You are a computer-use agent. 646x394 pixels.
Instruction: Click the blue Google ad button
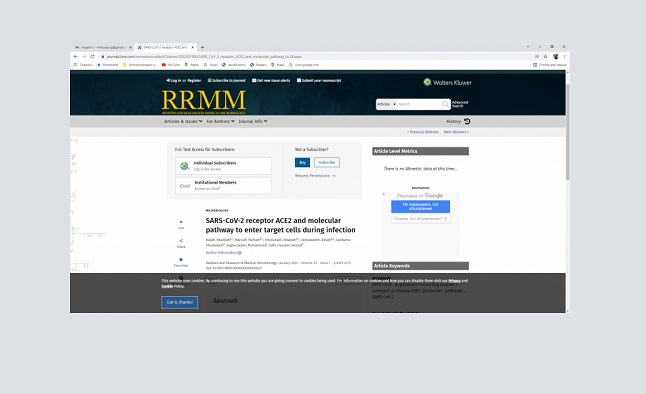(x=420, y=206)
